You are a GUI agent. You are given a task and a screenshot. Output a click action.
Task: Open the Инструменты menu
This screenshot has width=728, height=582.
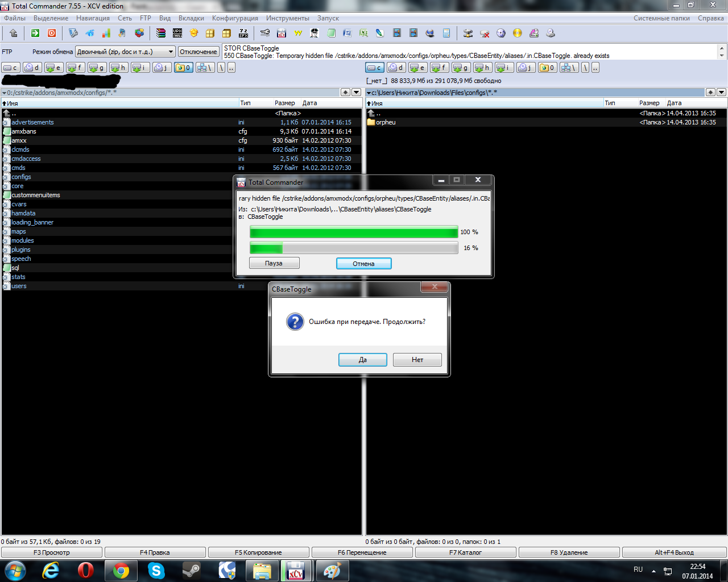point(288,18)
